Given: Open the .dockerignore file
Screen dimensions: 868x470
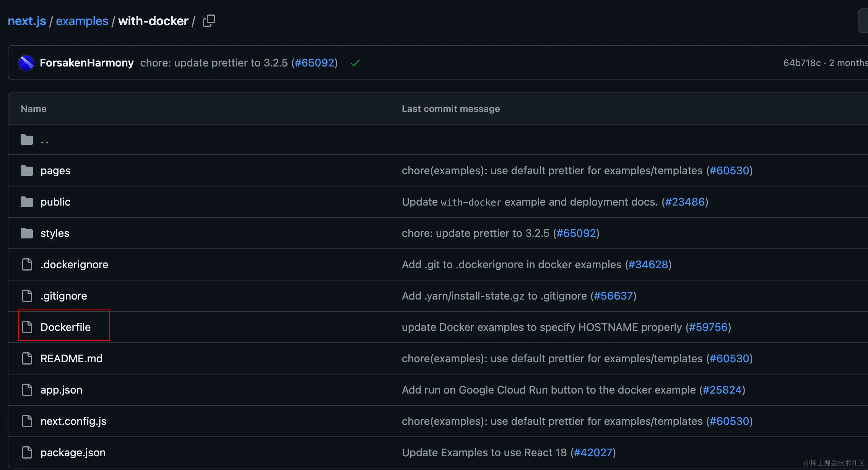Looking at the screenshot, I should (74, 264).
